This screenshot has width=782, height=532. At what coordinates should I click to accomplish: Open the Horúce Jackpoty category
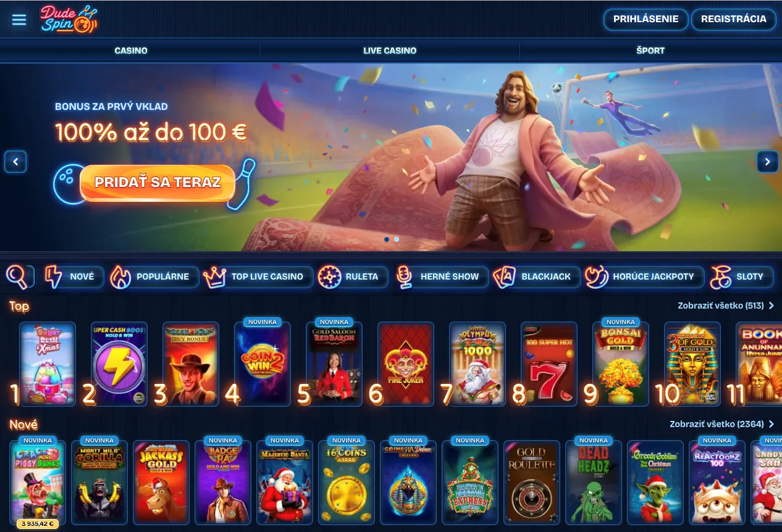(x=644, y=276)
